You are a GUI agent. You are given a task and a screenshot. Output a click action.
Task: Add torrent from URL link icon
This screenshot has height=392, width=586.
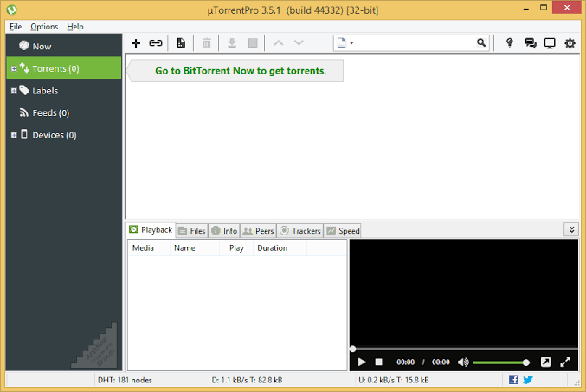tap(156, 43)
